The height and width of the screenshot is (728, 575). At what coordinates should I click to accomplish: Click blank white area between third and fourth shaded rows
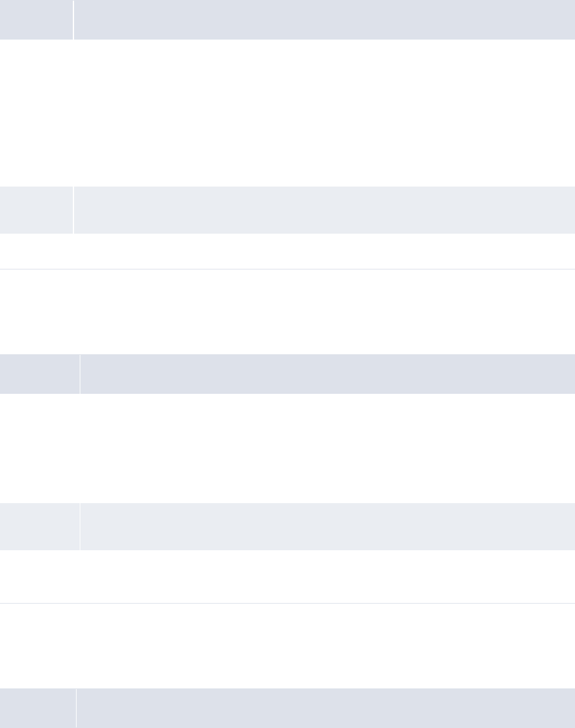(287, 448)
